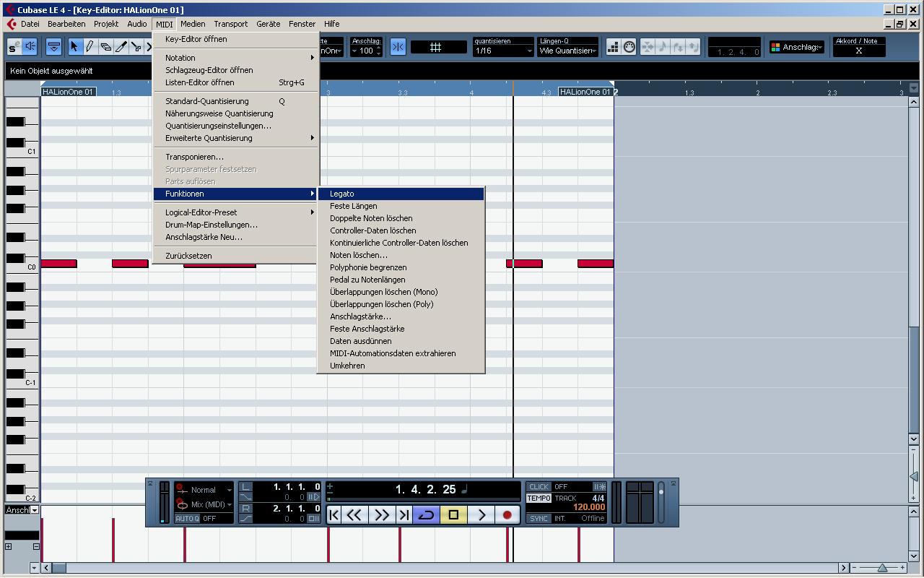This screenshot has height=578, width=924.
Task: Open the Bearbeiten menu
Action: tap(66, 24)
